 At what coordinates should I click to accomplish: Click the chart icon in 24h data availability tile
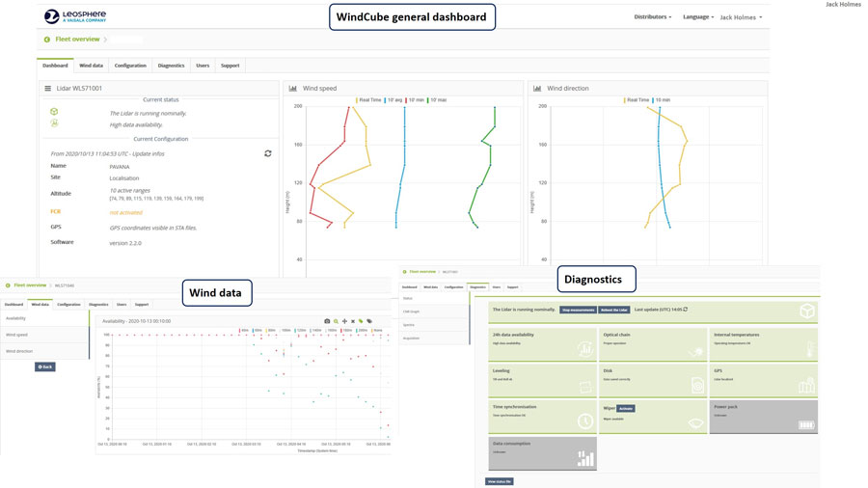tap(585, 349)
